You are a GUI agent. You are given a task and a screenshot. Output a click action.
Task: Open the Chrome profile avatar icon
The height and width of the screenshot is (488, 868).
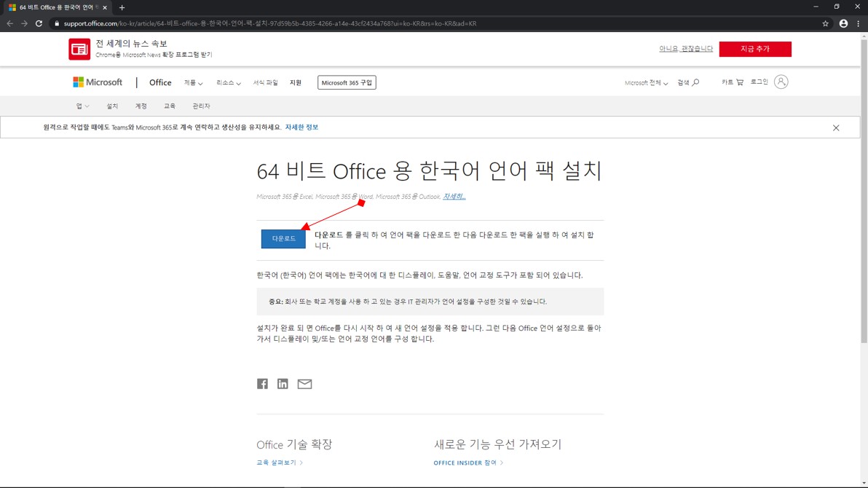click(x=843, y=23)
